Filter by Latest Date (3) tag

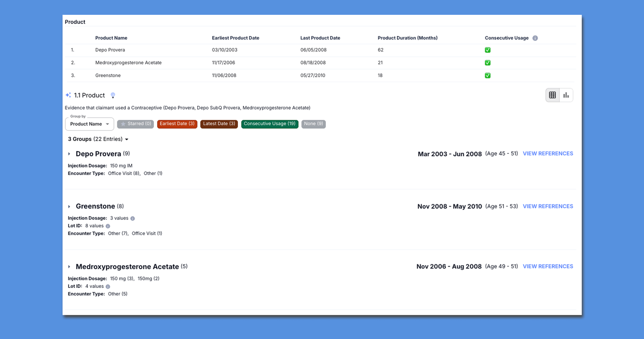click(219, 124)
